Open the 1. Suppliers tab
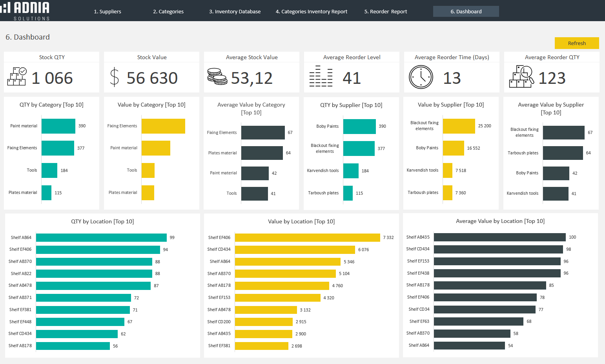 coord(108,12)
